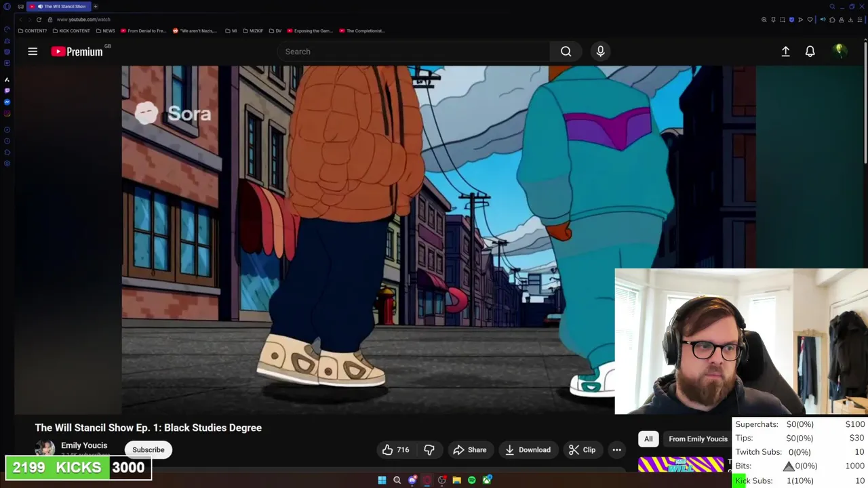The height and width of the screenshot is (488, 868).
Task: Open the YouTube hamburger guide menu
Action: [33, 52]
